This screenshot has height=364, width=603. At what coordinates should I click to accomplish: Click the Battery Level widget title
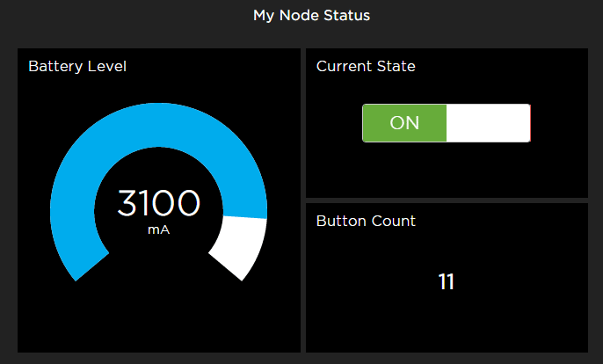point(77,67)
